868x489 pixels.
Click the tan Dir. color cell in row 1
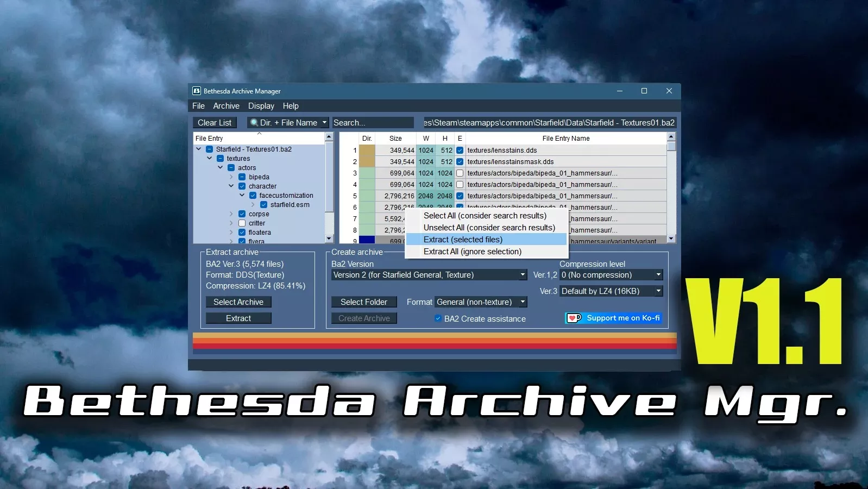(x=367, y=151)
